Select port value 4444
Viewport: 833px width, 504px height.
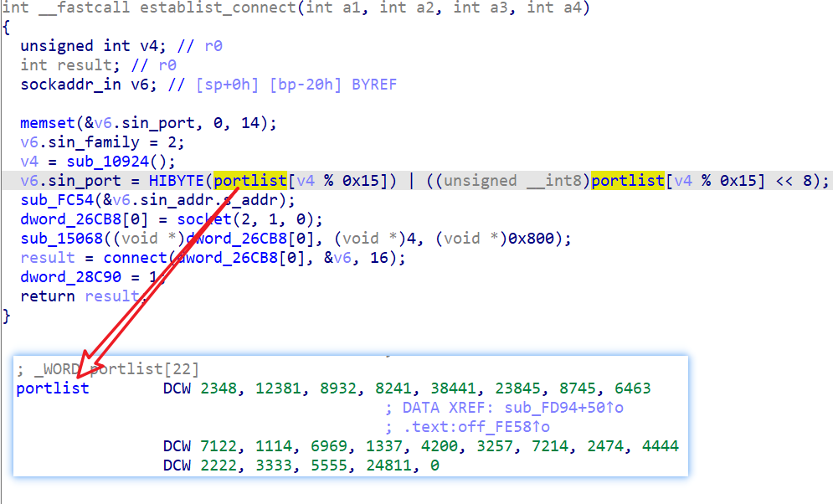tap(661, 446)
